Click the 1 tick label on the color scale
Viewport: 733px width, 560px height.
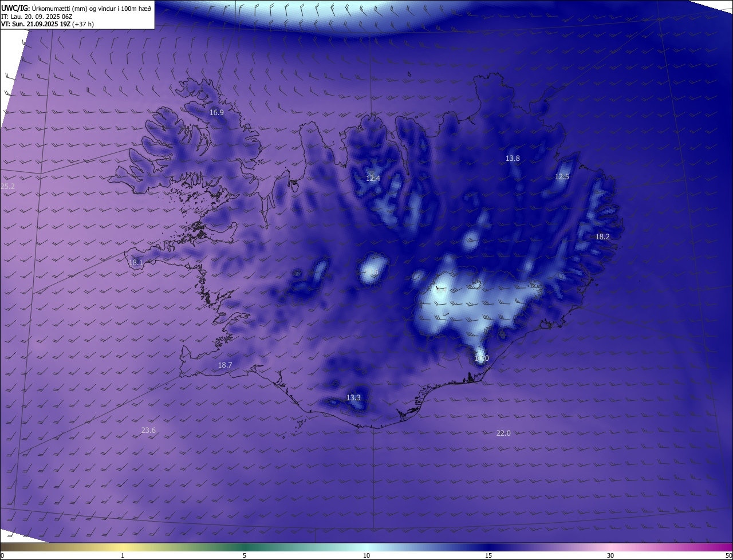point(123,555)
